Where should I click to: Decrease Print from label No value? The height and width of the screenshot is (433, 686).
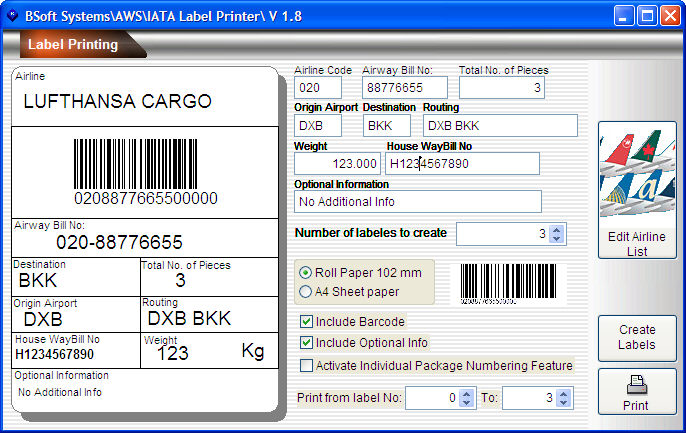point(466,402)
